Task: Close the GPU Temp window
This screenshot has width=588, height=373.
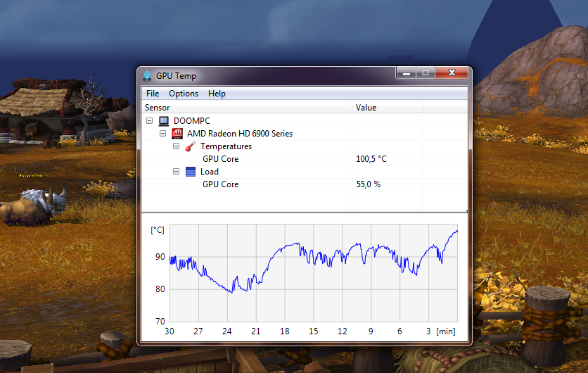Action: 452,72
